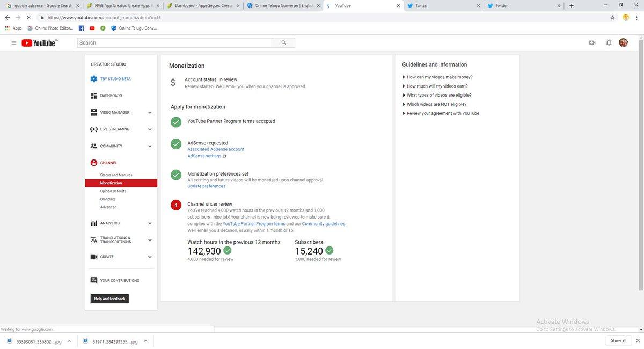This screenshot has height=349, width=644.
Task: Open the upload video camera icon
Action: pos(592,43)
